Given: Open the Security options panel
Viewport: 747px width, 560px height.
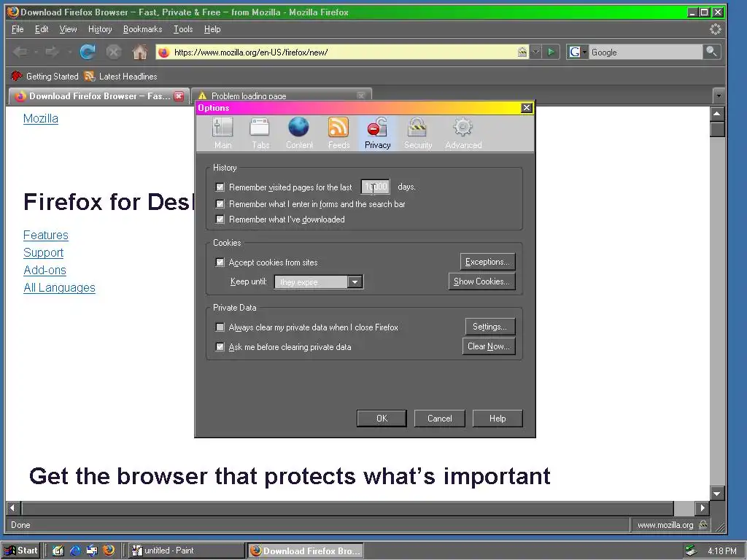Looking at the screenshot, I should [x=418, y=133].
